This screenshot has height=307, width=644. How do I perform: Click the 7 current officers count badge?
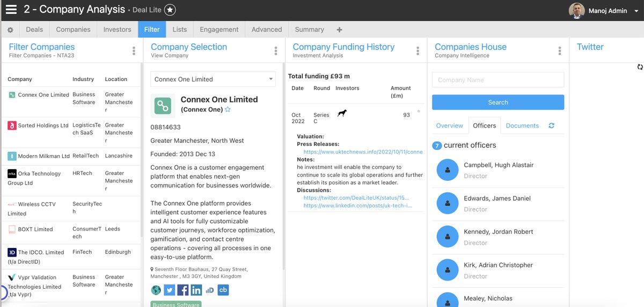coord(437,145)
